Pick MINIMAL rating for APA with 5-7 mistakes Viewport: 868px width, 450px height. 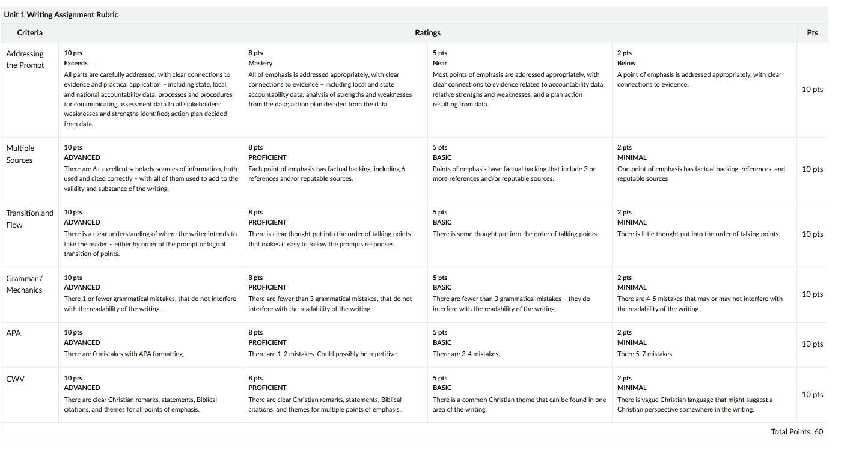coord(704,345)
